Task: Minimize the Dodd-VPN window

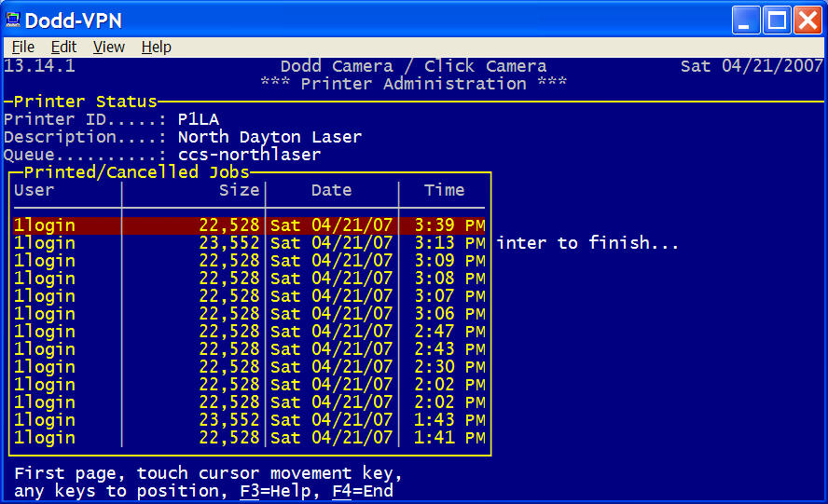Action: coord(746,20)
